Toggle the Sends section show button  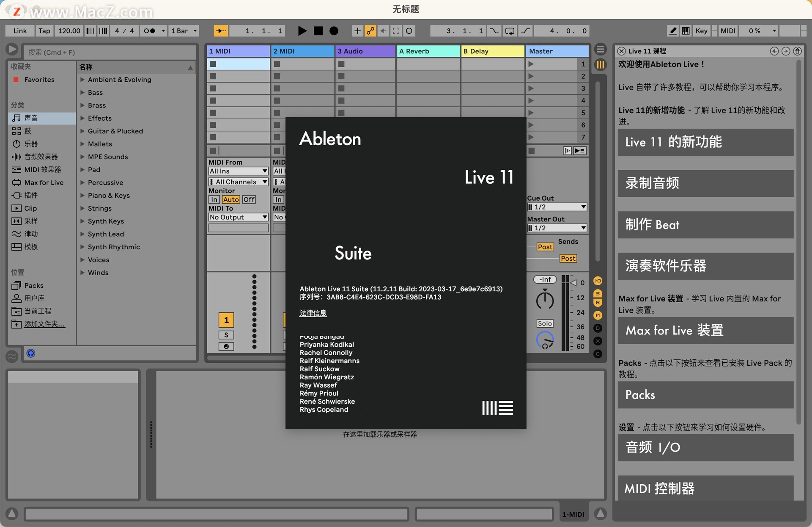[598, 293]
